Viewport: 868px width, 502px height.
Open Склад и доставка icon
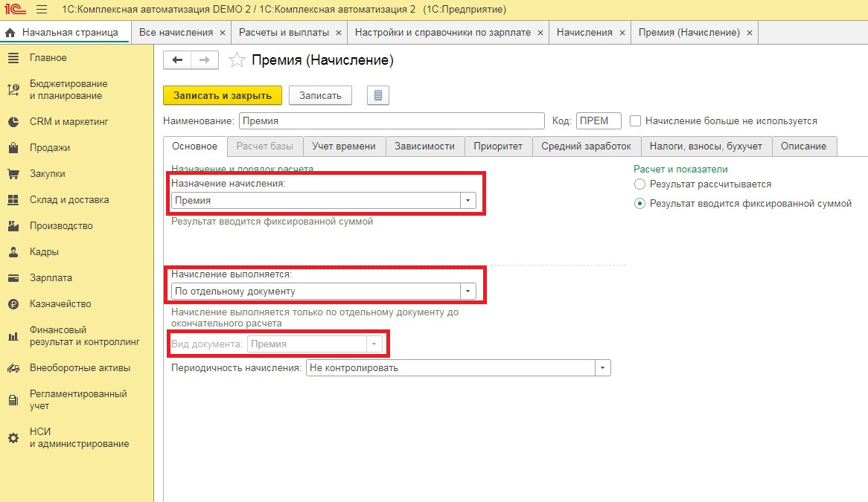pos(13,199)
